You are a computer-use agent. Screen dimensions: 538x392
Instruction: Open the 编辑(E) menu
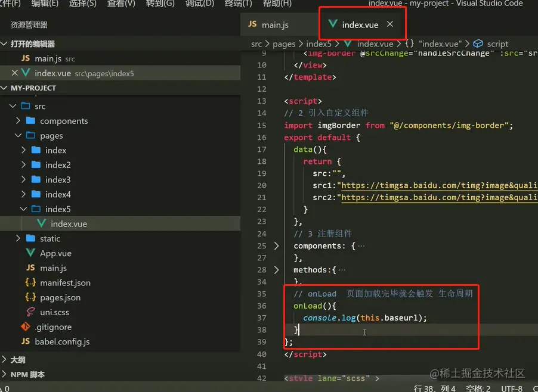click(x=45, y=3)
